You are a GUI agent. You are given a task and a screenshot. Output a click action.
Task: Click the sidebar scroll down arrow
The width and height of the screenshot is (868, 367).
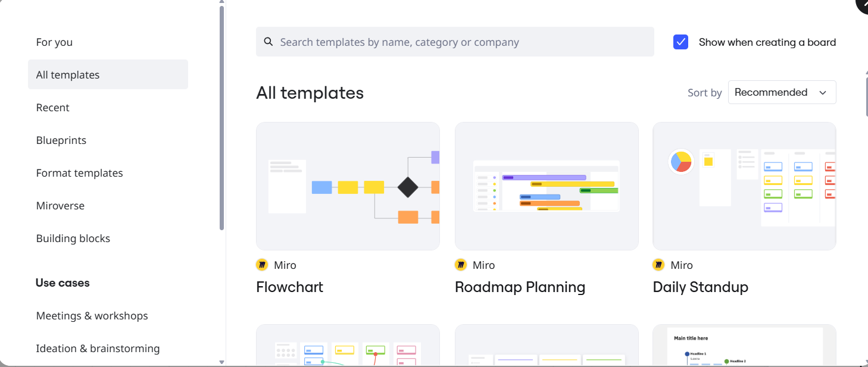point(222,362)
